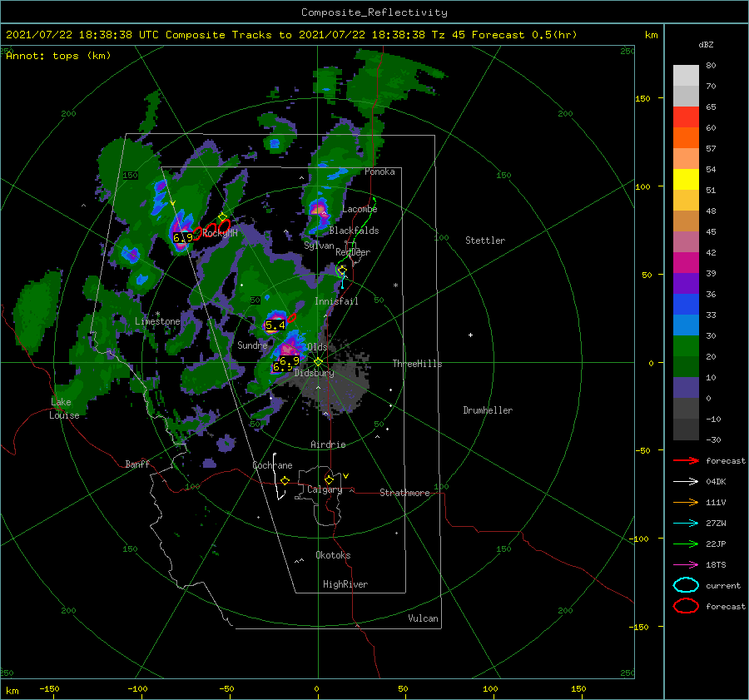Click the white 04DK arrow legend icon
The image size is (749, 700).
686,482
